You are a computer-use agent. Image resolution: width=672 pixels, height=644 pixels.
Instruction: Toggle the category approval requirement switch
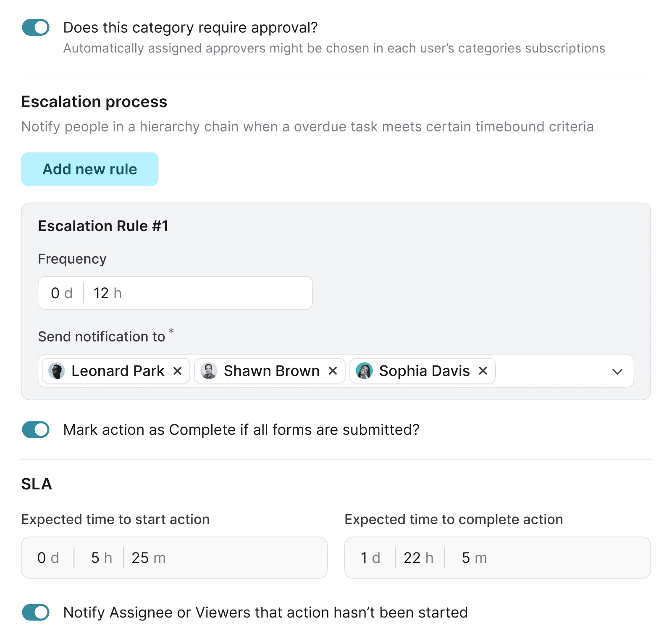(x=36, y=28)
